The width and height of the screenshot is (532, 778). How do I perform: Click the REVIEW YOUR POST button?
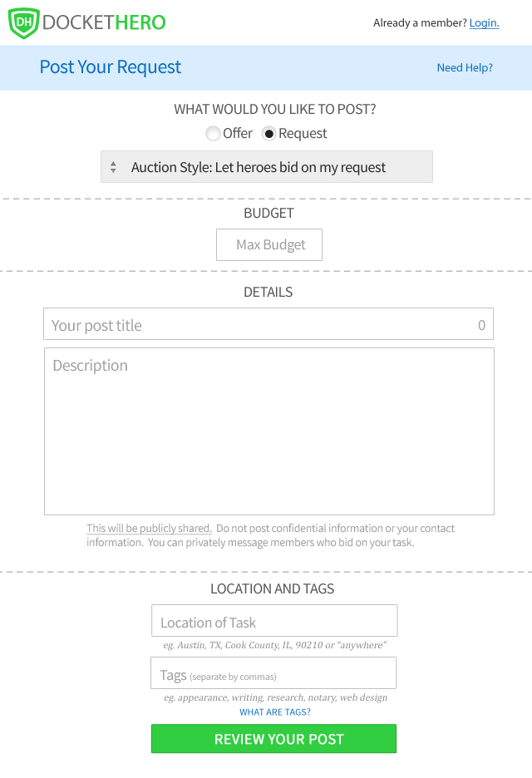(274, 739)
